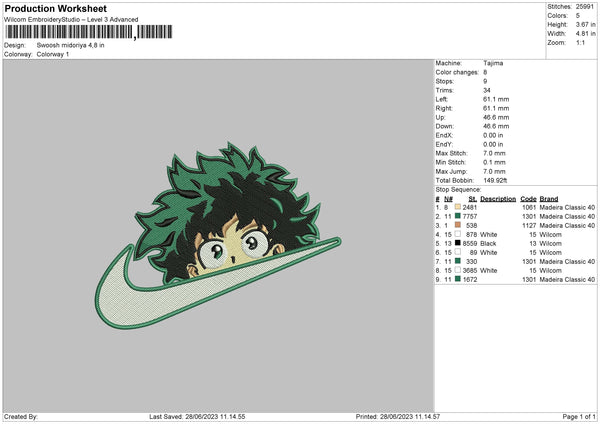This screenshot has height=424, width=600.
Task: Select the "Color changes:" label
Action: (x=457, y=72)
